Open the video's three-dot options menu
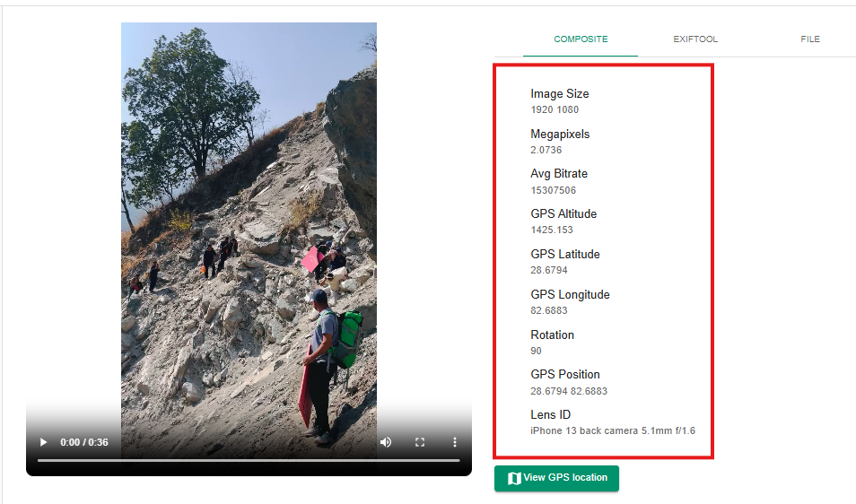This screenshot has width=856, height=504. 454,442
